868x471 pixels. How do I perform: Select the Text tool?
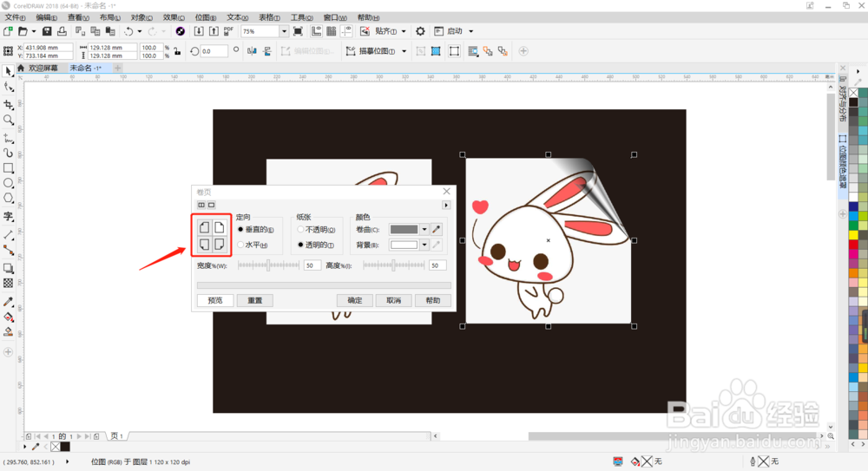tap(9, 216)
